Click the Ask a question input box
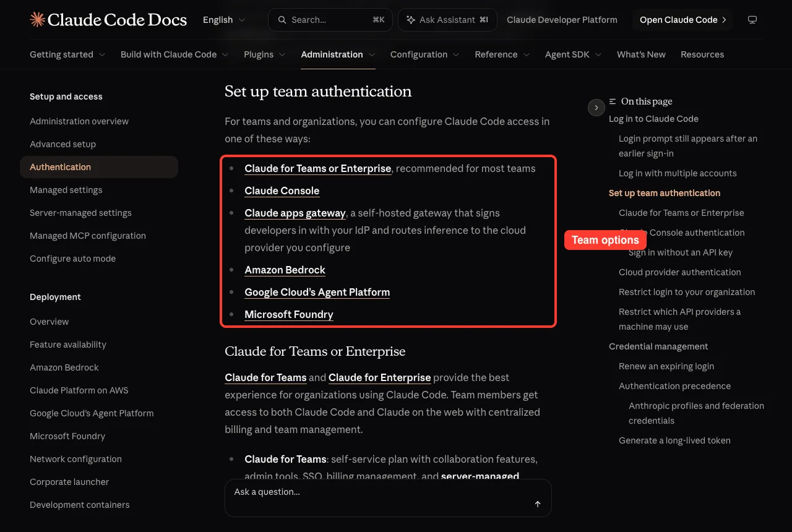Screen dimensions: 792x532 [x=388, y=498]
